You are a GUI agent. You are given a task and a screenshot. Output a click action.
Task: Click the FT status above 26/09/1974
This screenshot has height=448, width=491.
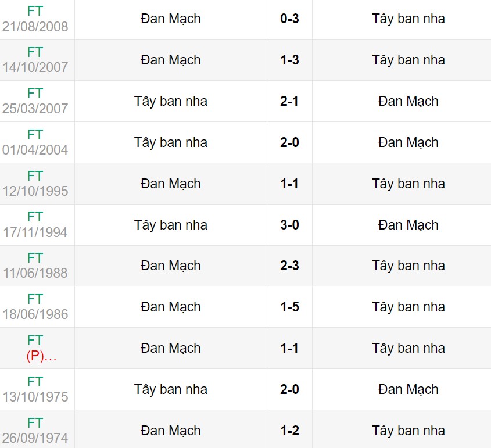(35, 422)
